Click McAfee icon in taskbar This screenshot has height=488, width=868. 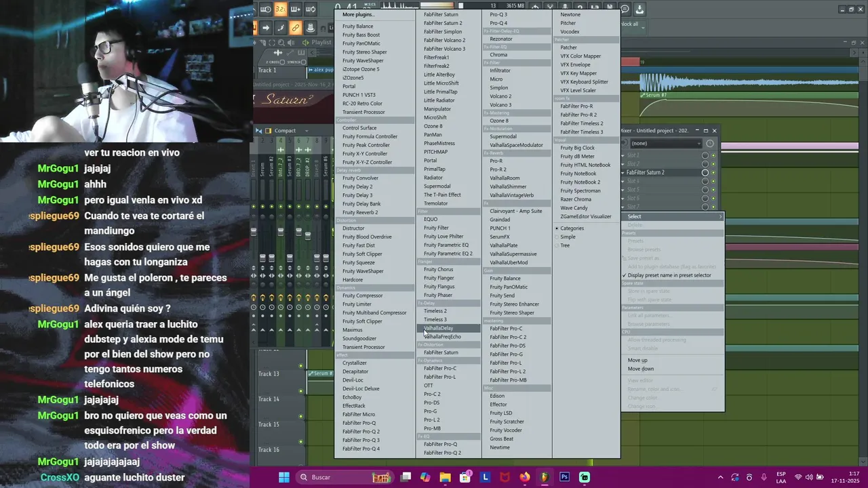point(505,477)
